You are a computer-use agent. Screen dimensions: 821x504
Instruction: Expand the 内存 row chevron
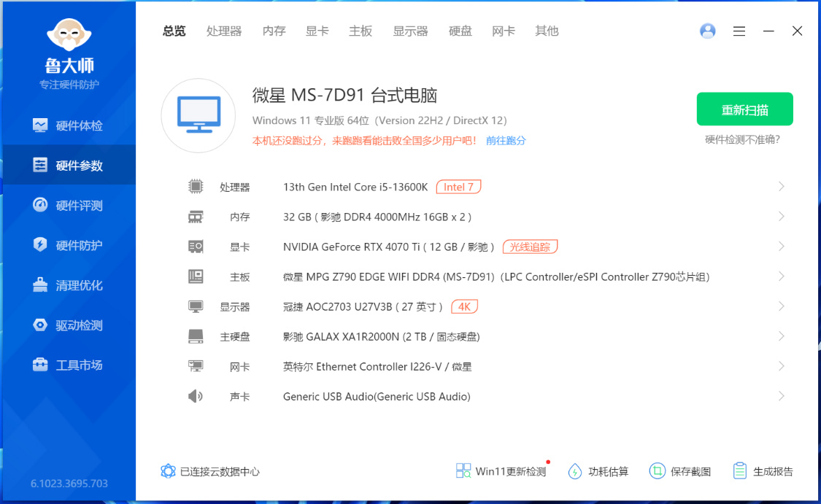click(x=781, y=216)
